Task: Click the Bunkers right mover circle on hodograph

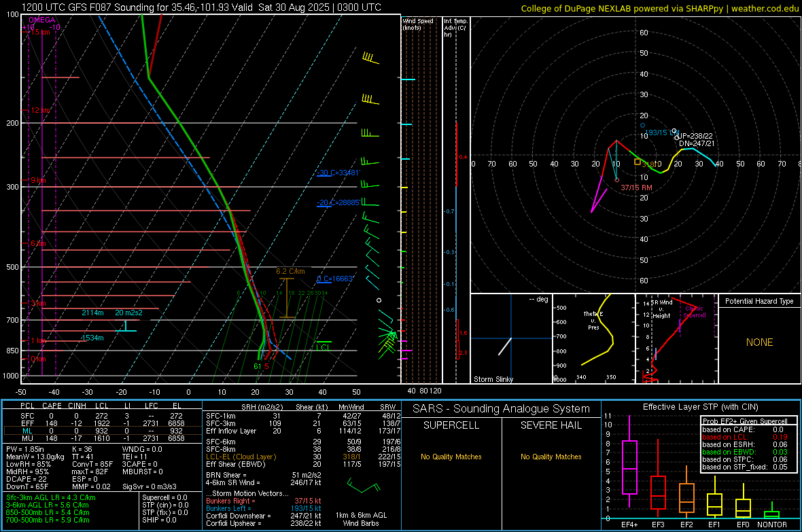Action: pos(617,180)
